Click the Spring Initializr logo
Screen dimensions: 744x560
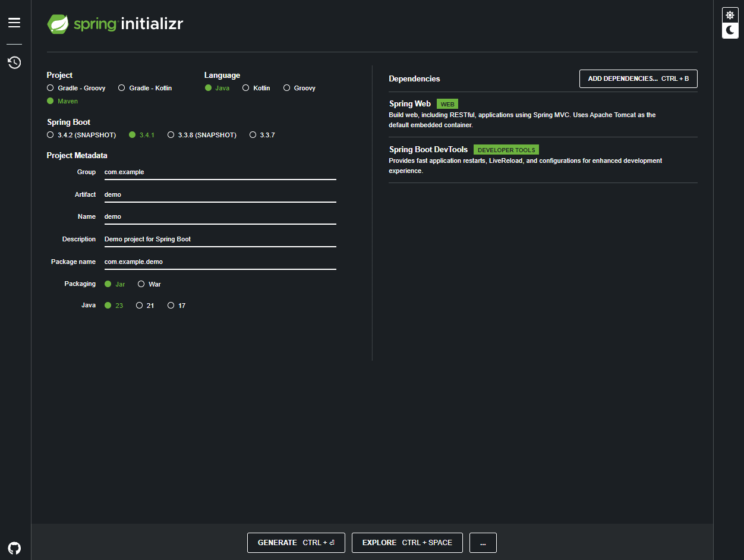click(x=115, y=24)
